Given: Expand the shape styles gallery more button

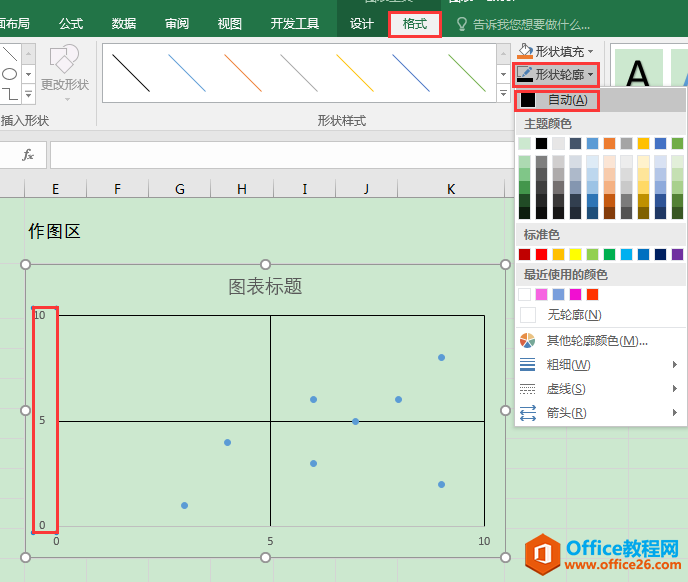Looking at the screenshot, I should click(503, 93).
